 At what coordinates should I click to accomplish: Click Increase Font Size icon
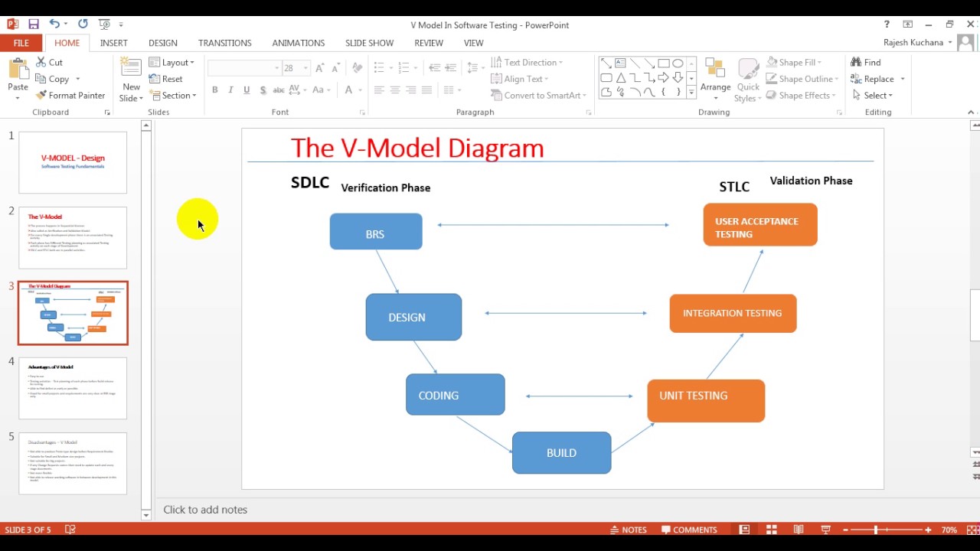(320, 68)
